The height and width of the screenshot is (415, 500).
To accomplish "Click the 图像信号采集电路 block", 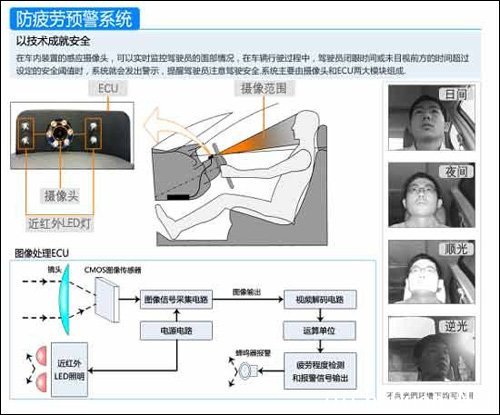I will pyautogui.click(x=176, y=299).
